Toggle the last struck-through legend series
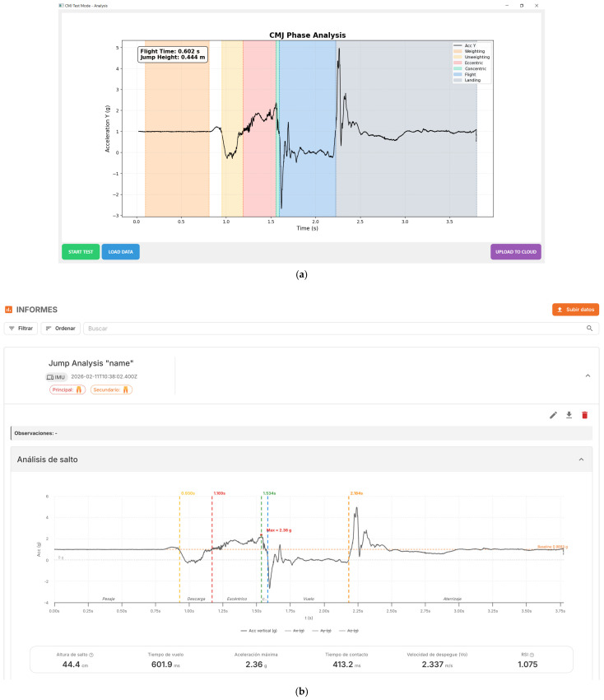 pos(349,631)
